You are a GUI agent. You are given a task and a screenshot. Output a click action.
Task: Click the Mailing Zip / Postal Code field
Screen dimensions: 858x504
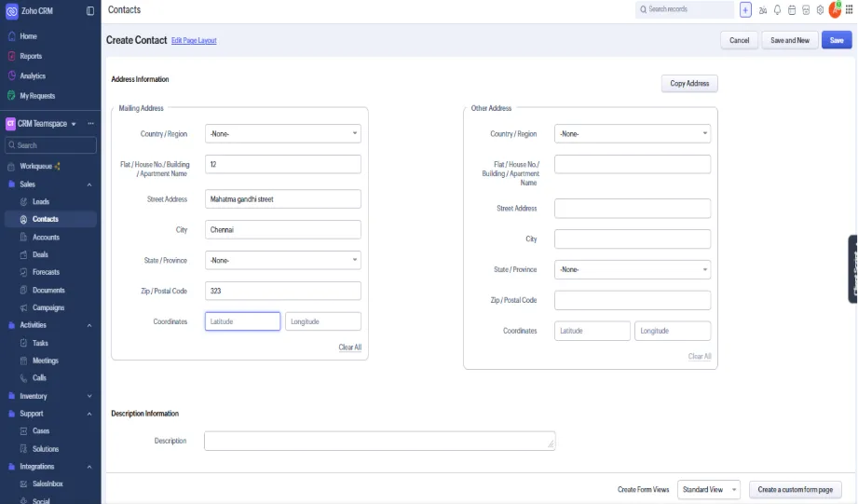point(283,291)
